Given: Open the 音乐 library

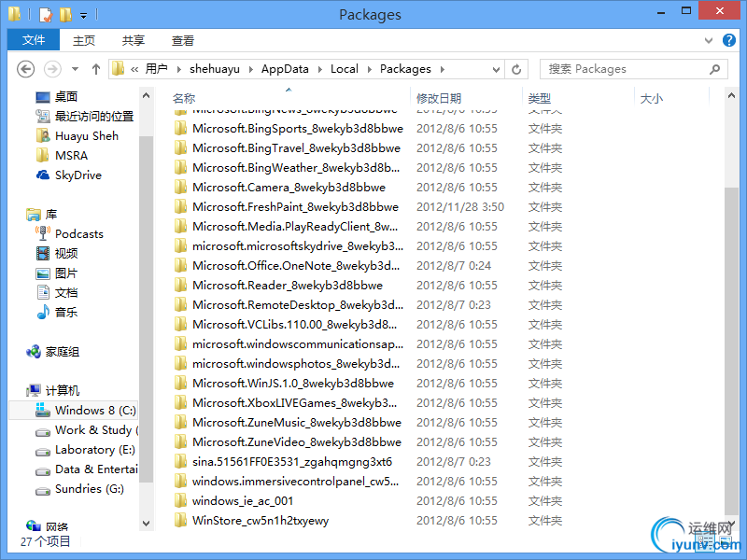Looking at the screenshot, I should (x=65, y=313).
